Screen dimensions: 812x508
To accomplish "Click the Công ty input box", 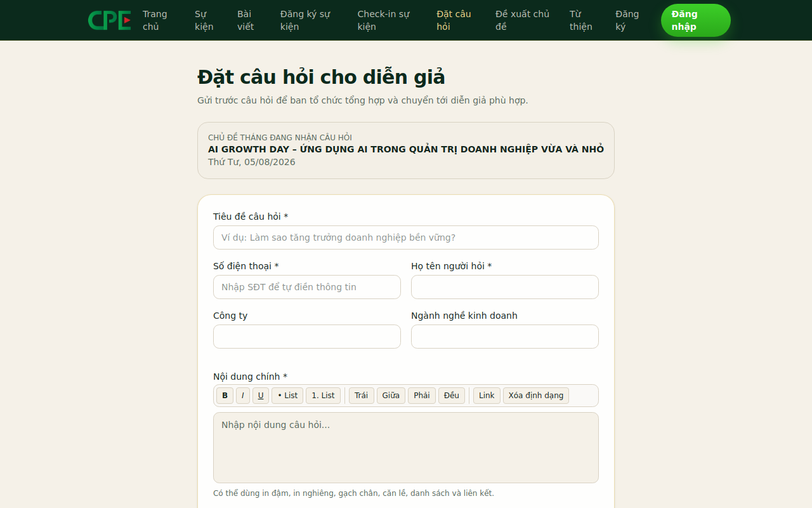I will 307,337.
